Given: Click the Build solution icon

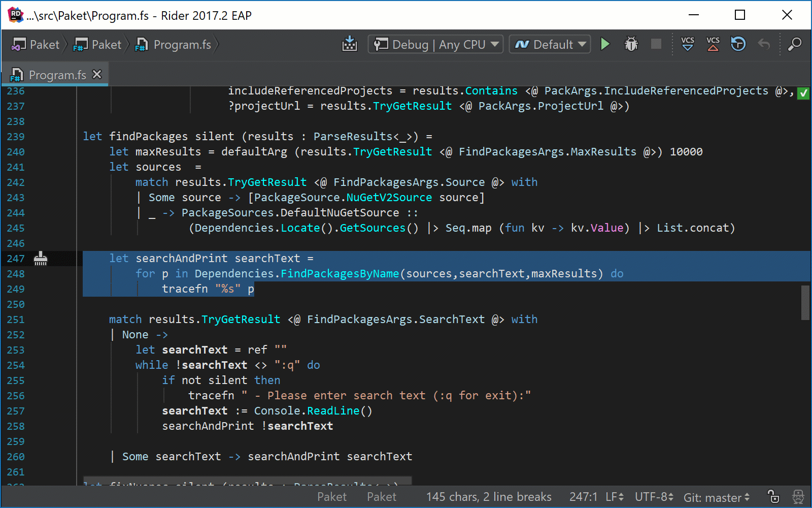Looking at the screenshot, I should tap(350, 44).
